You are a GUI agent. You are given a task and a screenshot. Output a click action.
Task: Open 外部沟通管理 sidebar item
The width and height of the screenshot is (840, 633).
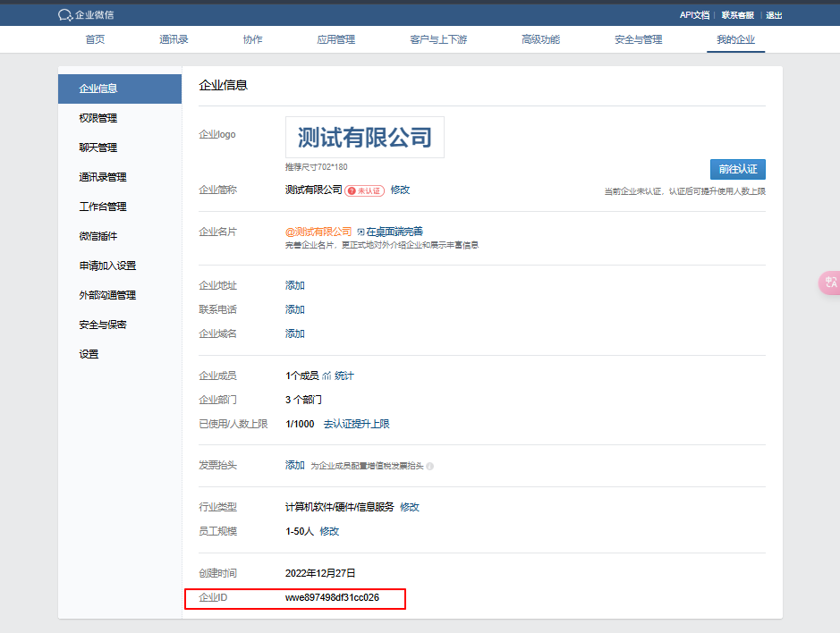coord(107,295)
